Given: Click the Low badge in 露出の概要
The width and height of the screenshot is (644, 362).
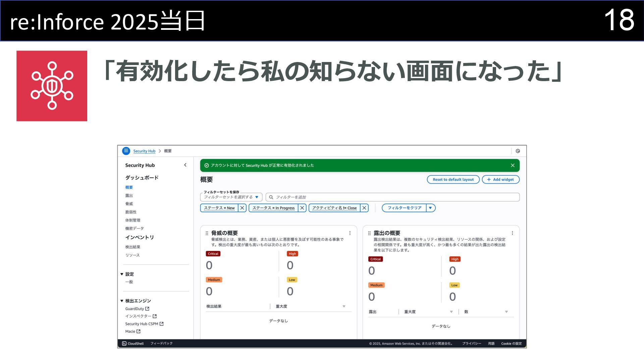Looking at the screenshot, I should coord(454,285).
